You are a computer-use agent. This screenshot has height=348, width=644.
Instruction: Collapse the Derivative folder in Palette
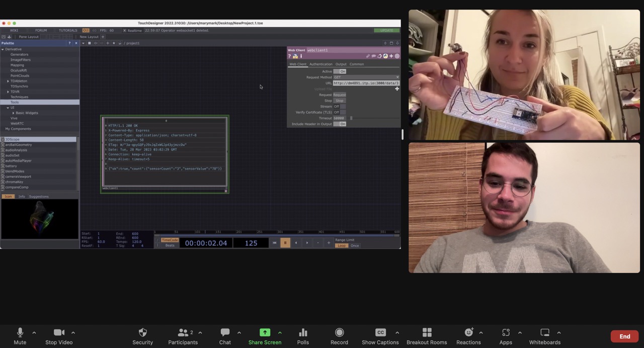(3, 49)
